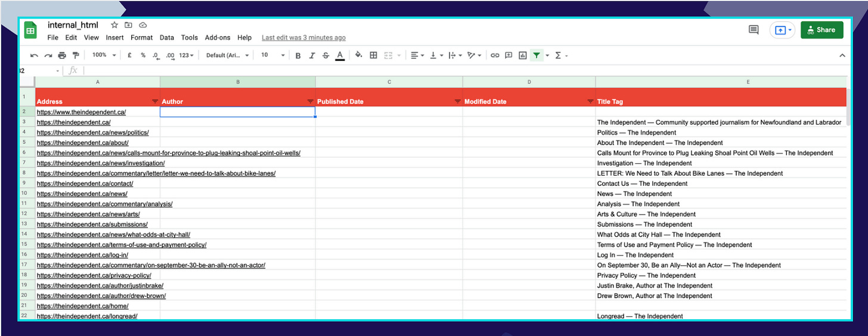Toggle the green filter funnel
868x336 pixels.
tap(537, 55)
